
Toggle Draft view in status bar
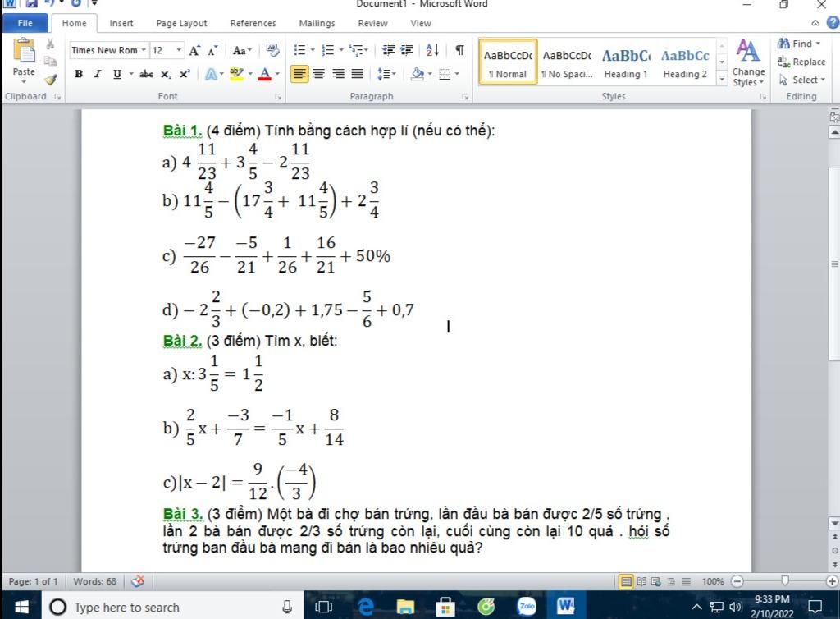tap(686, 581)
